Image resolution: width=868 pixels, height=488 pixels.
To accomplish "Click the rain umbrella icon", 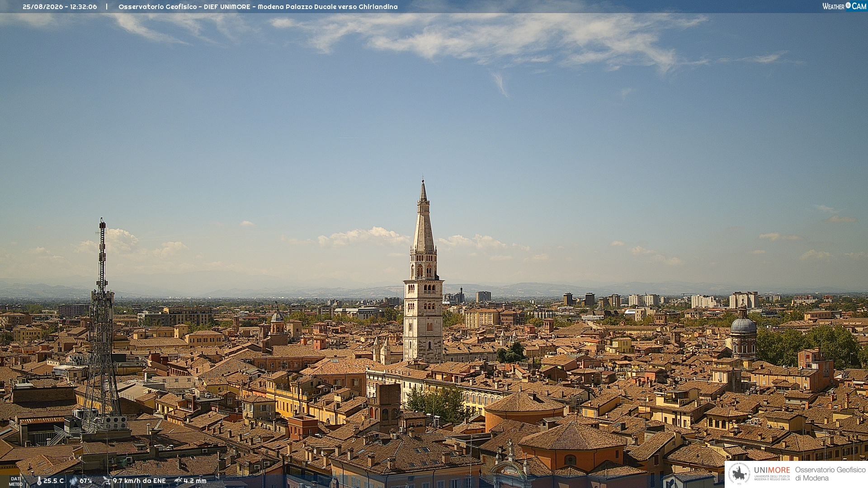I will [178, 481].
